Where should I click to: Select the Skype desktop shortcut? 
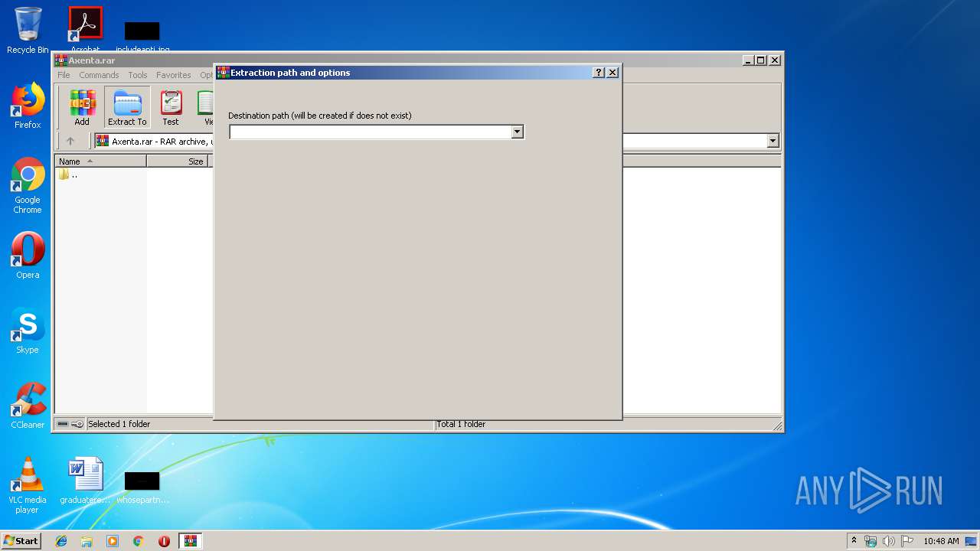click(28, 331)
